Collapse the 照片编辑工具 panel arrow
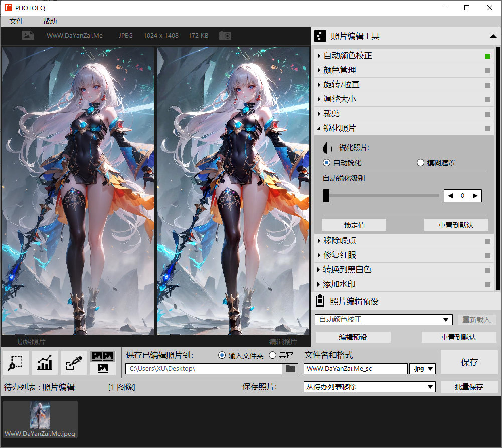Image resolution: width=502 pixels, height=448 pixels. coord(493,37)
